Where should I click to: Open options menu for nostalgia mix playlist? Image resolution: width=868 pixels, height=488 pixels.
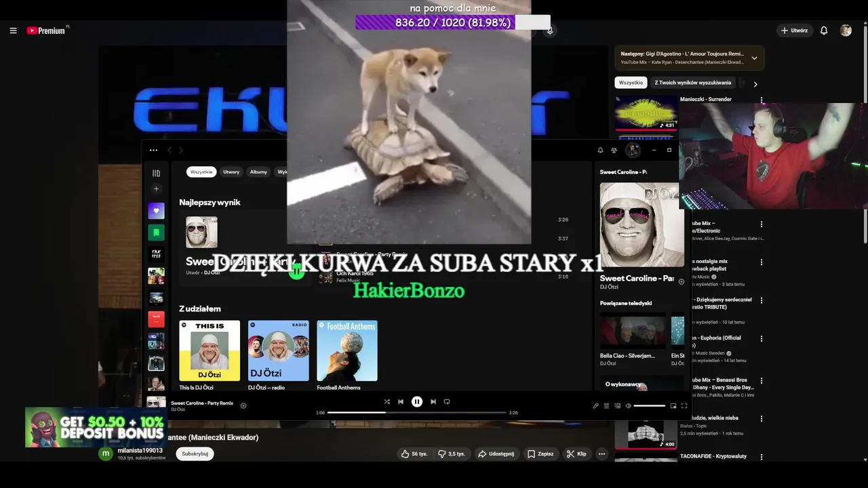(x=762, y=262)
